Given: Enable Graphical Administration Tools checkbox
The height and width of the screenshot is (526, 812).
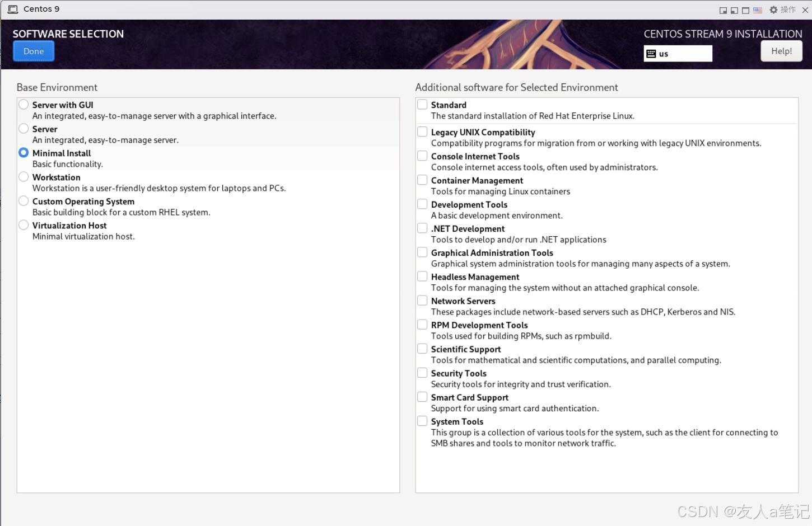Looking at the screenshot, I should [422, 252].
